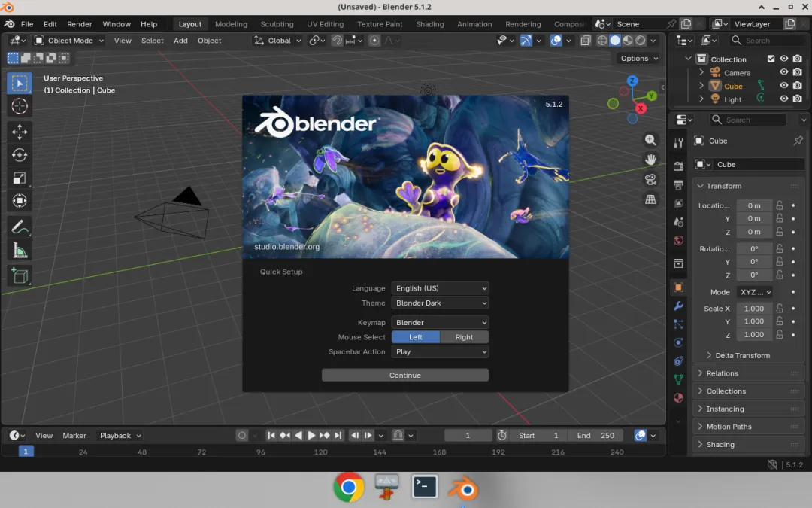Select the Measure ruler tool
The height and width of the screenshot is (508, 812).
point(20,251)
